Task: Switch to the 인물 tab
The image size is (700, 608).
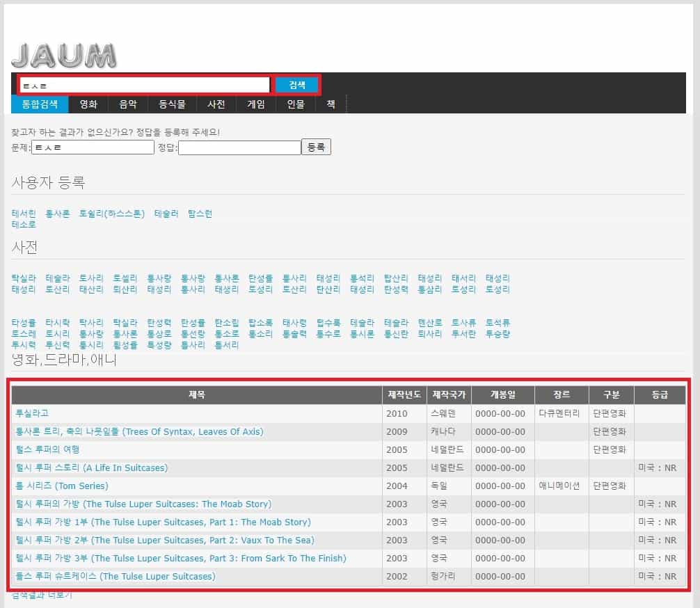Action: click(296, 104)
